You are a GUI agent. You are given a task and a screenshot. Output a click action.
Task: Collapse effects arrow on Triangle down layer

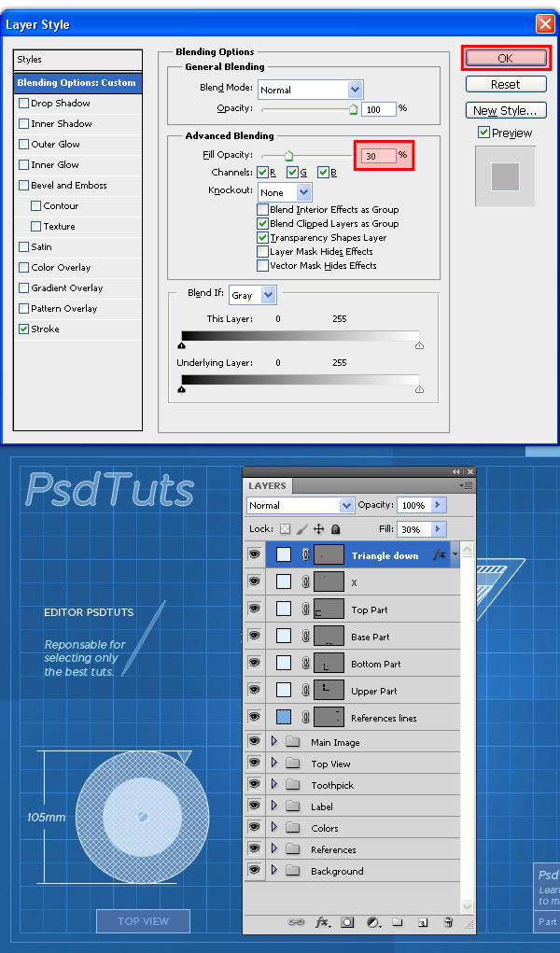coord(455,554)
